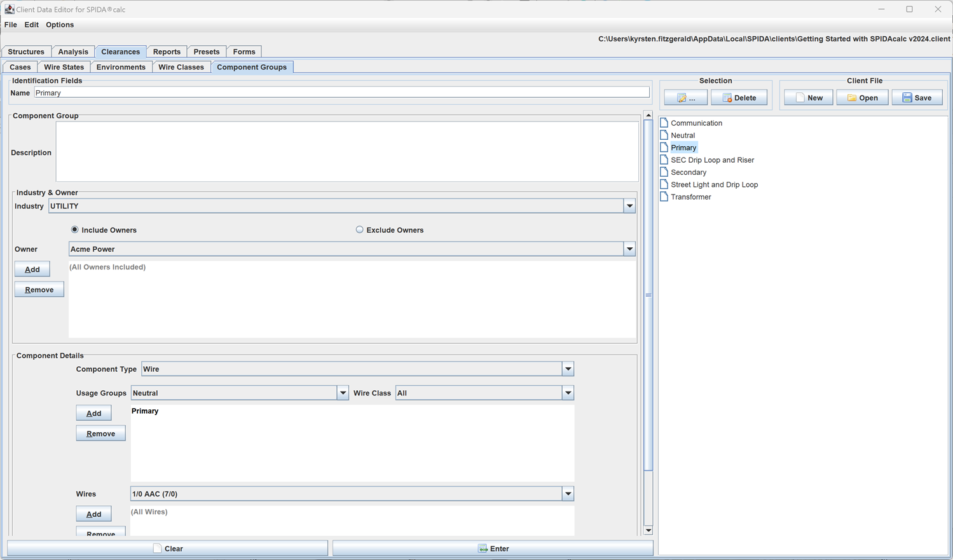Open the Options menu
Viewport: 953px width, 560px height.
[x=60, y=25]
